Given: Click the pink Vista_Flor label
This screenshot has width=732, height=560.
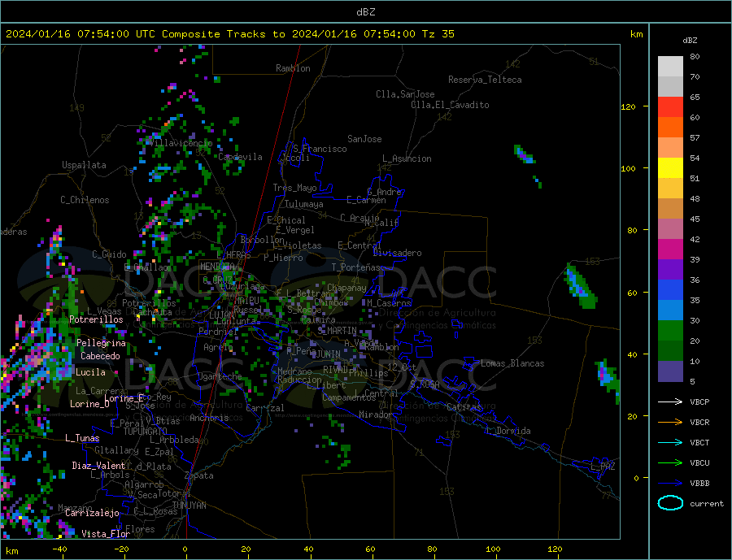Looking at the screenshot, I should [106, 534].
